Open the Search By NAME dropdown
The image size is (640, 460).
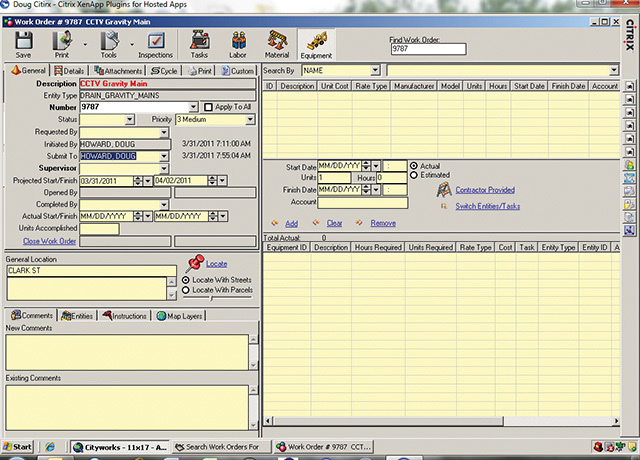click(375, 71)
